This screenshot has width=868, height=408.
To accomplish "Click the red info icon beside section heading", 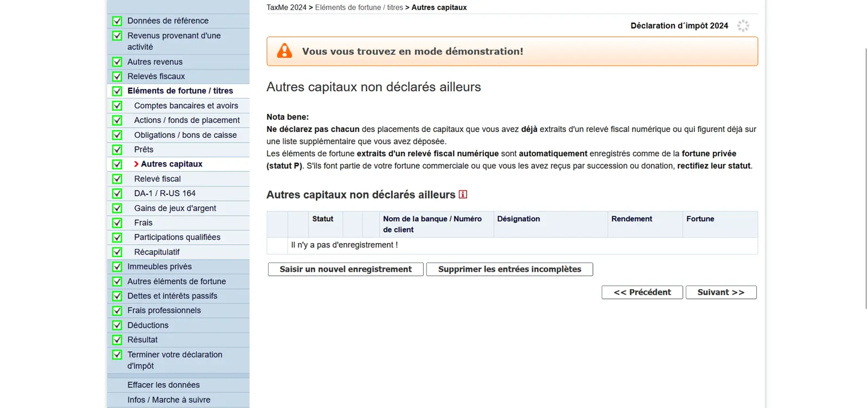I will tap(463, 194).
